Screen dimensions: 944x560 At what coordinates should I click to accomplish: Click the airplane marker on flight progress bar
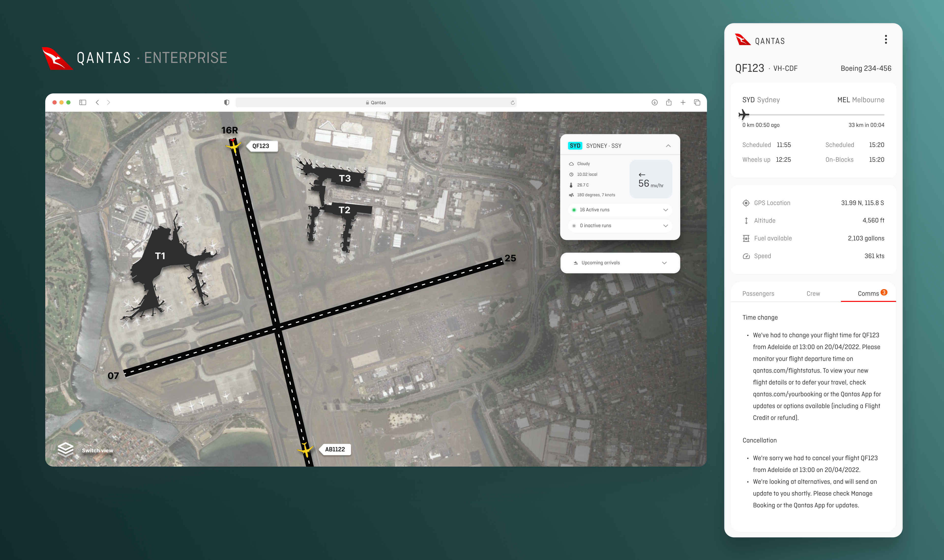pyautogui.click(x=744, y=114)
